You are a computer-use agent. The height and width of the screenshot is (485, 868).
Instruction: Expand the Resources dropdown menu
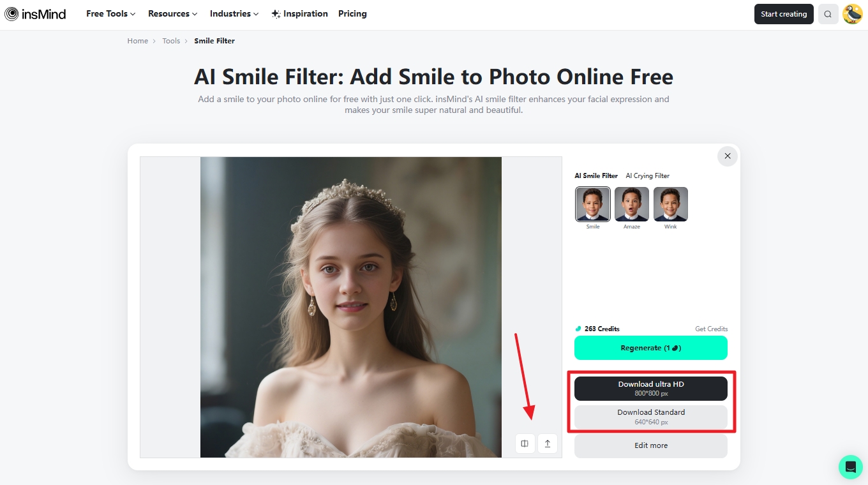(172, 13)
